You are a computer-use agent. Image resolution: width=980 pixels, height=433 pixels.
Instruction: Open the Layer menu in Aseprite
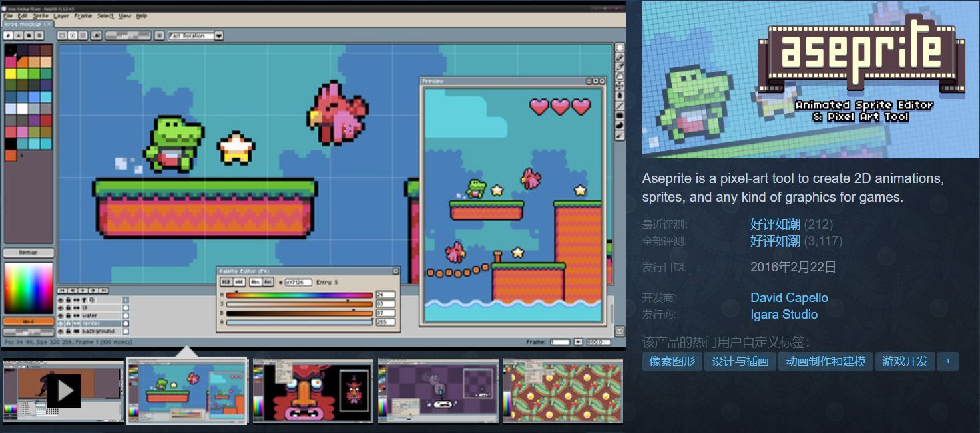pyautogui.click(x=61, y=16)
